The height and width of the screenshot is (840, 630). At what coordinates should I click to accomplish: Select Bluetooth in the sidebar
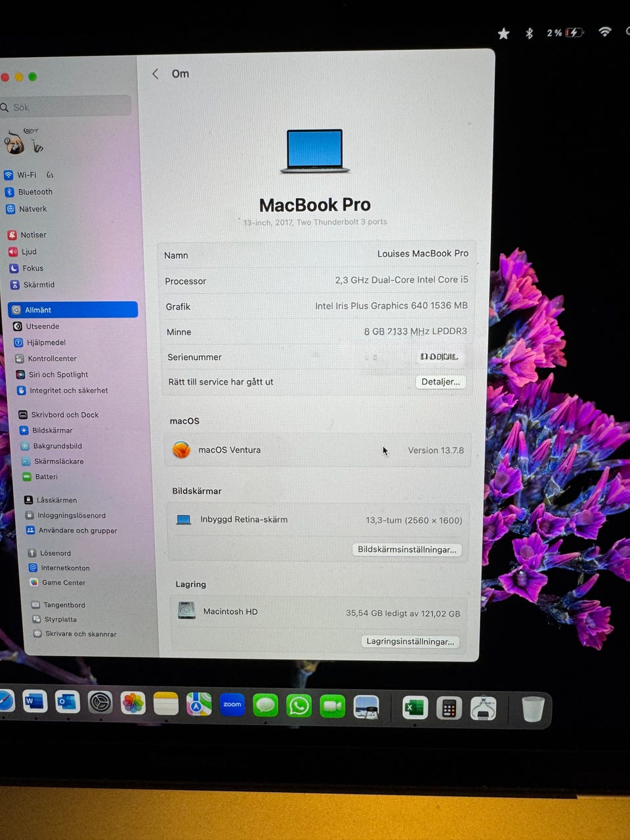click(x=35, y=192)
